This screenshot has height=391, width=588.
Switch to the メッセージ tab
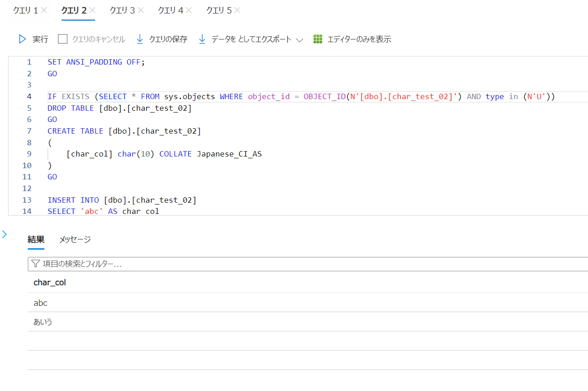coord(75,239)
